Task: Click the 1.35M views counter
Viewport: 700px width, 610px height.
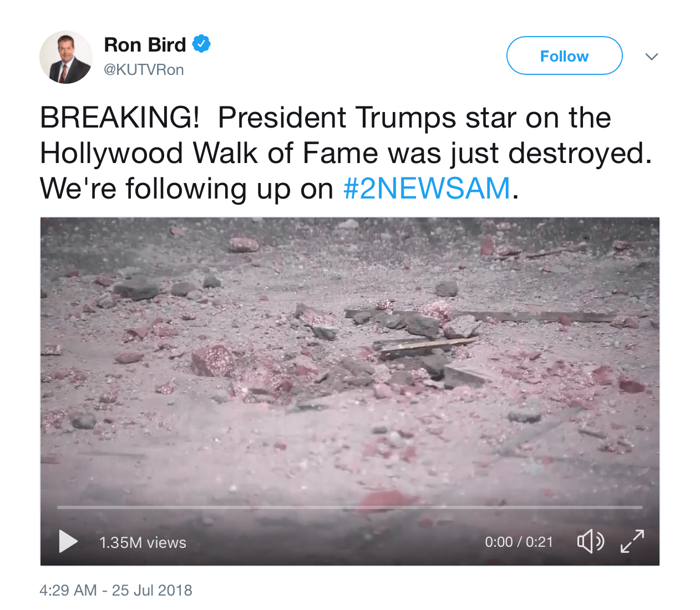Action: pos(143,542)
